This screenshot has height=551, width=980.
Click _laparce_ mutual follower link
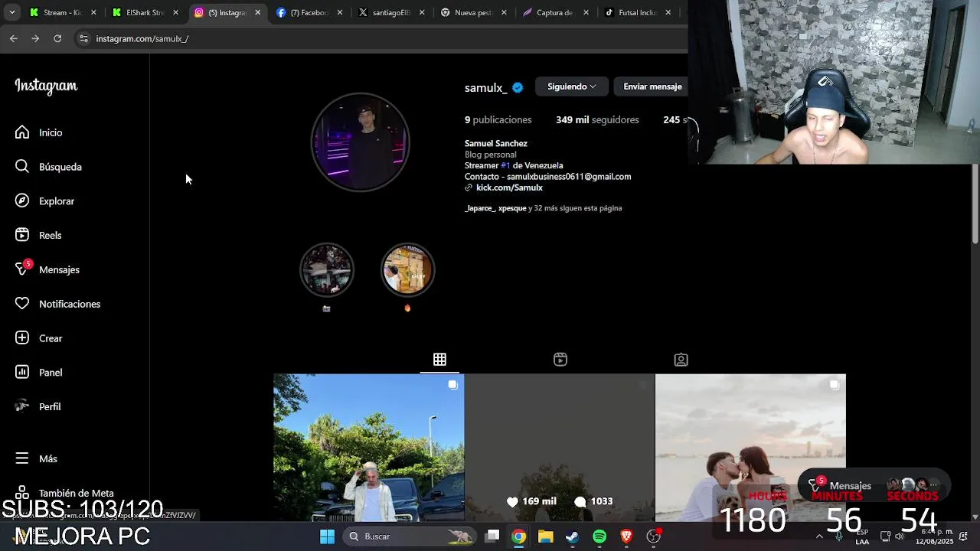[x=479, y=208]
